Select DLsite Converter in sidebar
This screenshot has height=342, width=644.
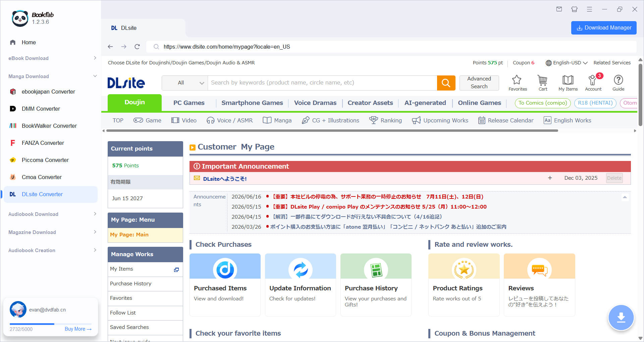coord(51,194)
